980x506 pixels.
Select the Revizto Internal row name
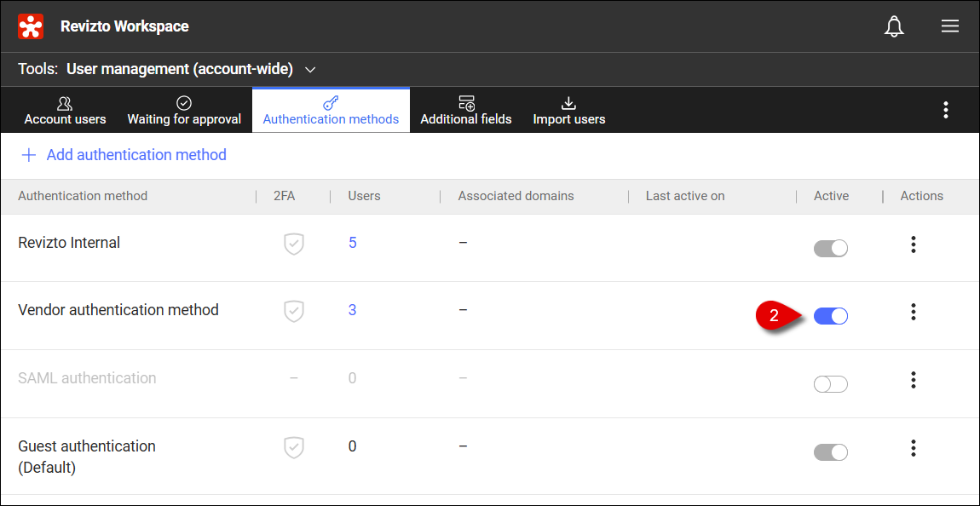69,243
